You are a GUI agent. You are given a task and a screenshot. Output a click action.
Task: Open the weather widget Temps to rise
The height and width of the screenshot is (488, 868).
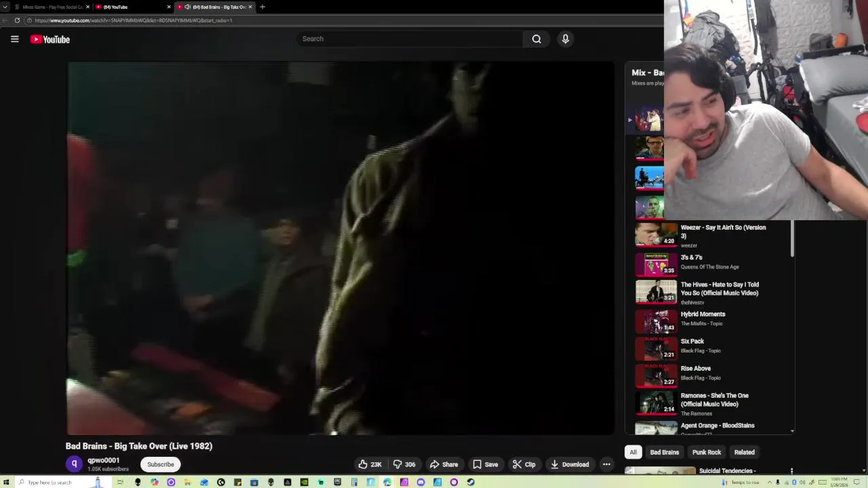click(x=741, y=483)
